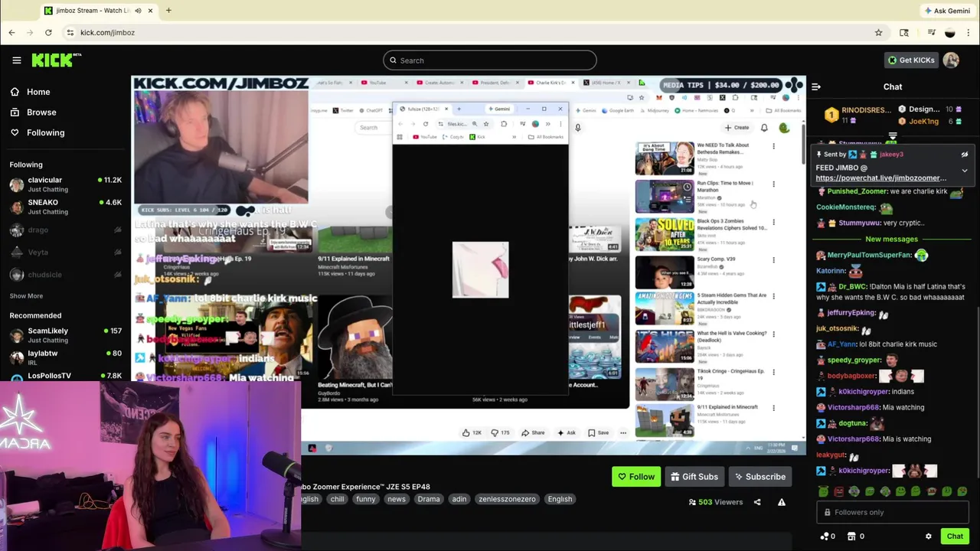Viewport: 980px width, 551px height.
Task: Click the Gift Subs button
Action: (x=694, y=477)
